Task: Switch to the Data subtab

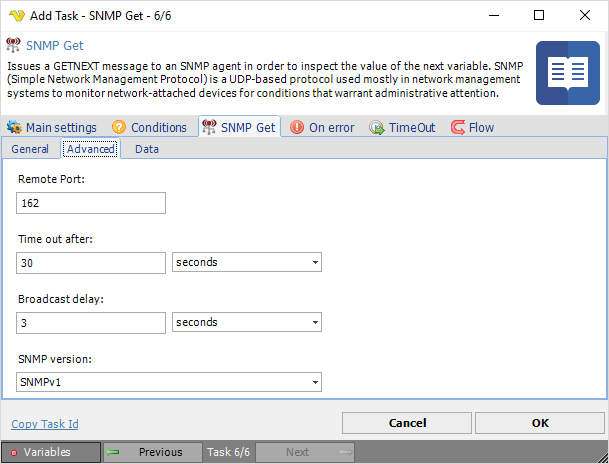Action: pos(147,149)
